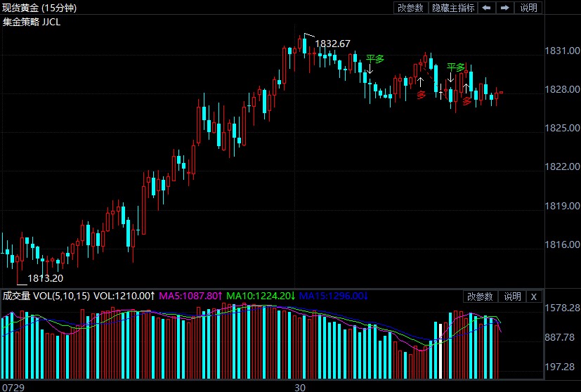Click the magenta MA5 volume legend
Viewport: 581px width, 392px height.
pos(191,296)
